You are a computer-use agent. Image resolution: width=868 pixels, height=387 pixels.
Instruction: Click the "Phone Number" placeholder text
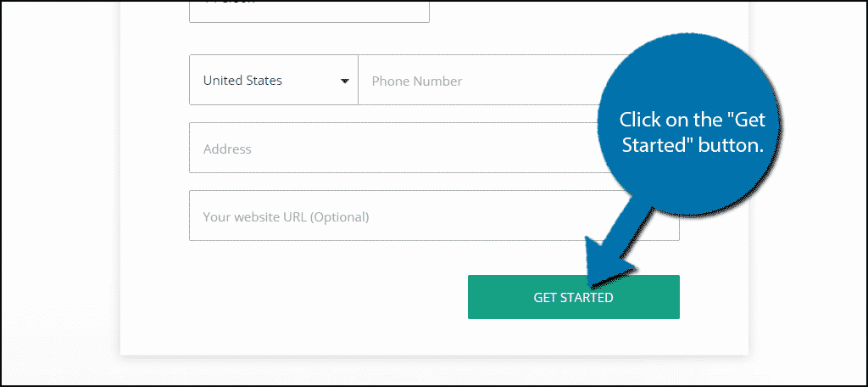(417, 81)
